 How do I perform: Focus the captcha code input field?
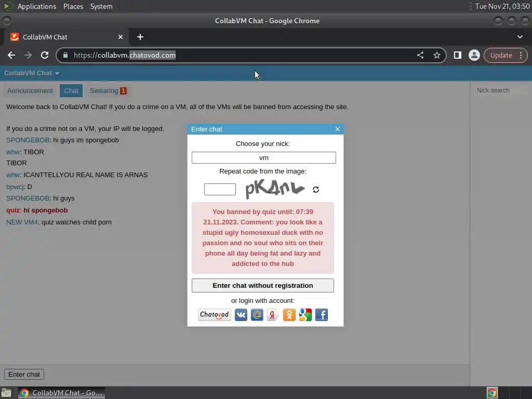coord(220,189)
